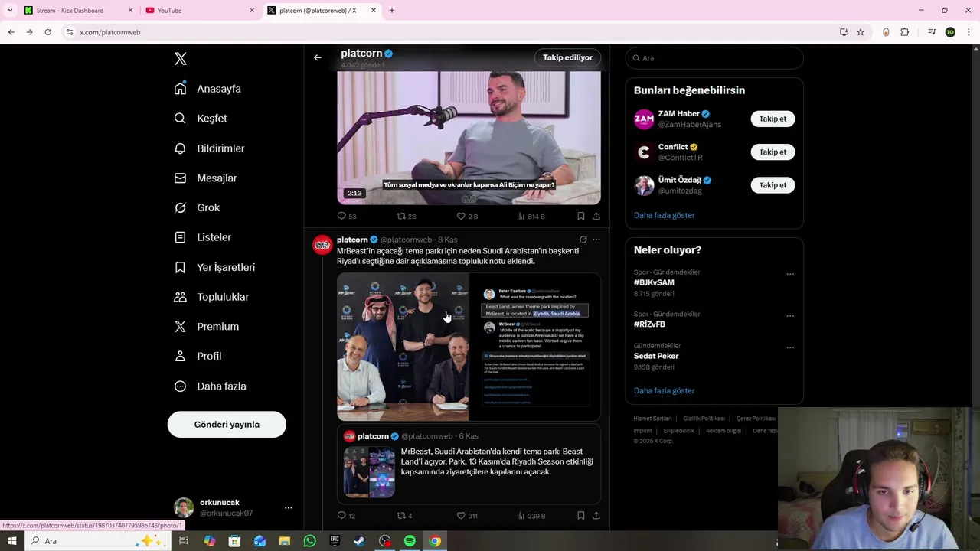This screenshot has width=980, height=551.
Task: Open orkunucak account options menu
Action: 289,507
